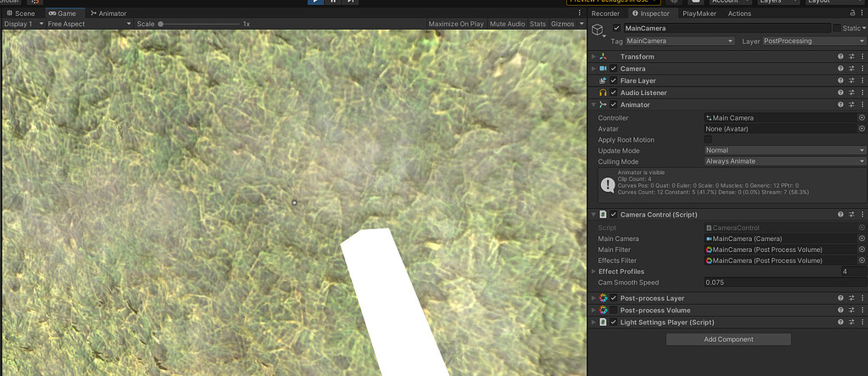This screenshot has height=376, width=868.
Task: Disable the Flare Layer component checkbox
Action: (x=614, y=81)
